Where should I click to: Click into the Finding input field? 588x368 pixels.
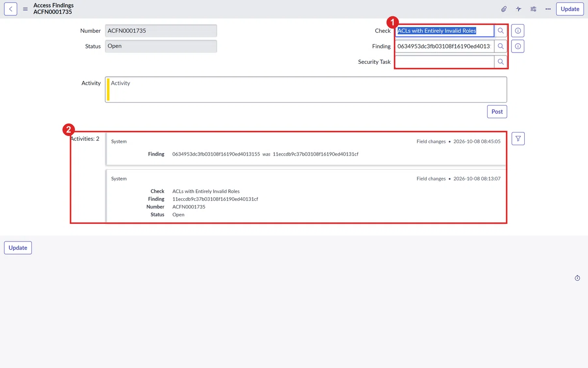444,46
